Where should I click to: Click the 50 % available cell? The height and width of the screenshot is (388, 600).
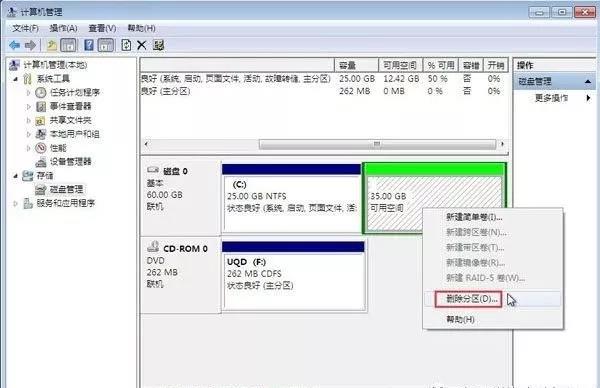437,79
